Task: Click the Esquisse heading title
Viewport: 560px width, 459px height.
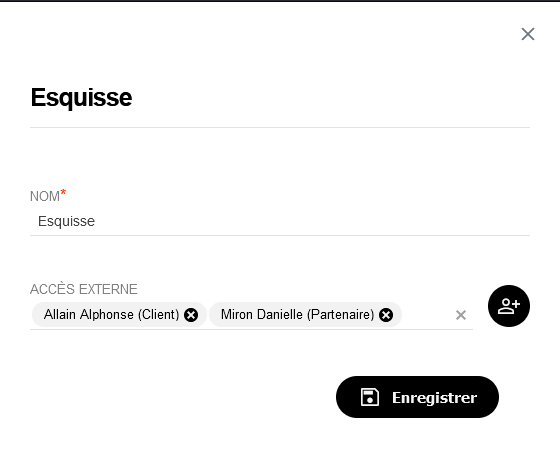Action: pos(81,98)
